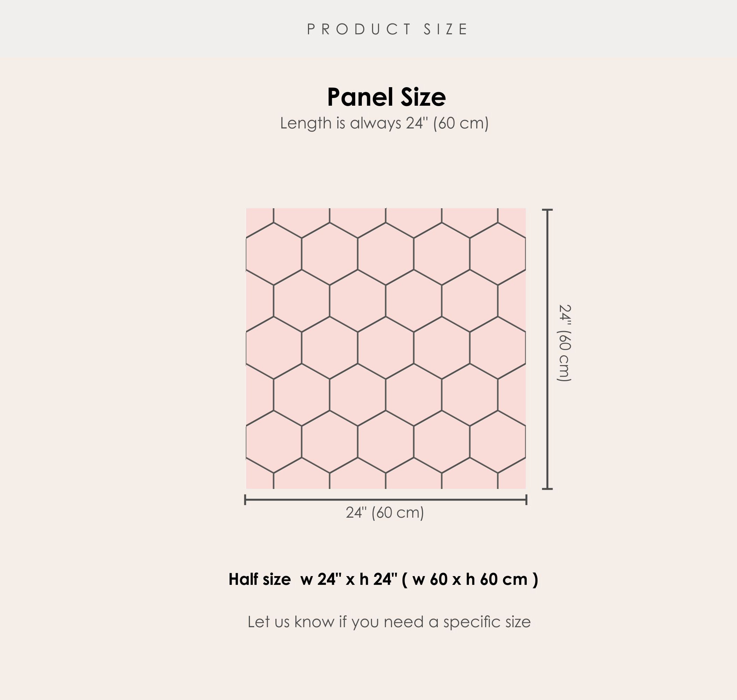Click the vertical '24" (60 cm)' height label

click(564, 343)
